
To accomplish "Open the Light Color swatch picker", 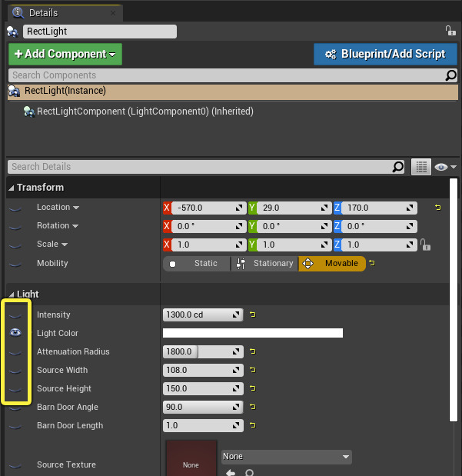I will tap(253, 333).
